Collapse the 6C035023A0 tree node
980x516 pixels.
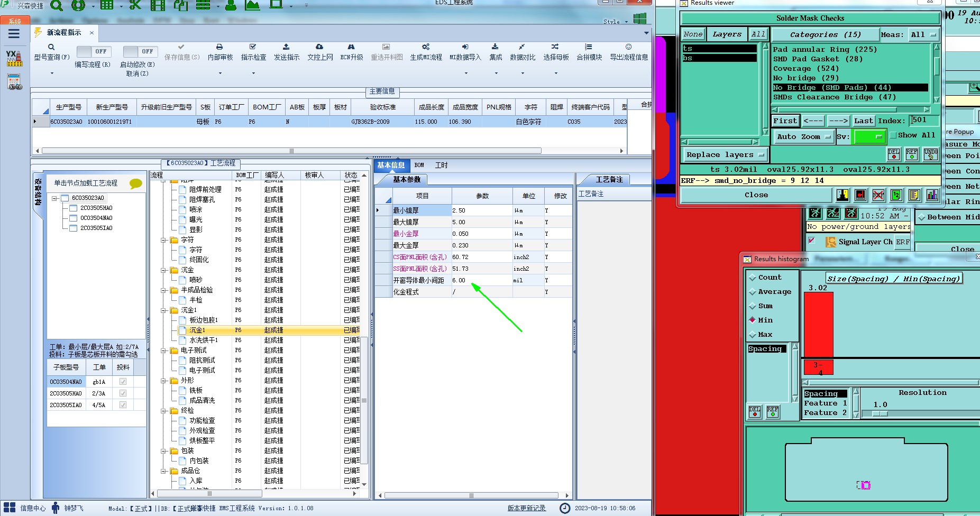coord(54,198)
